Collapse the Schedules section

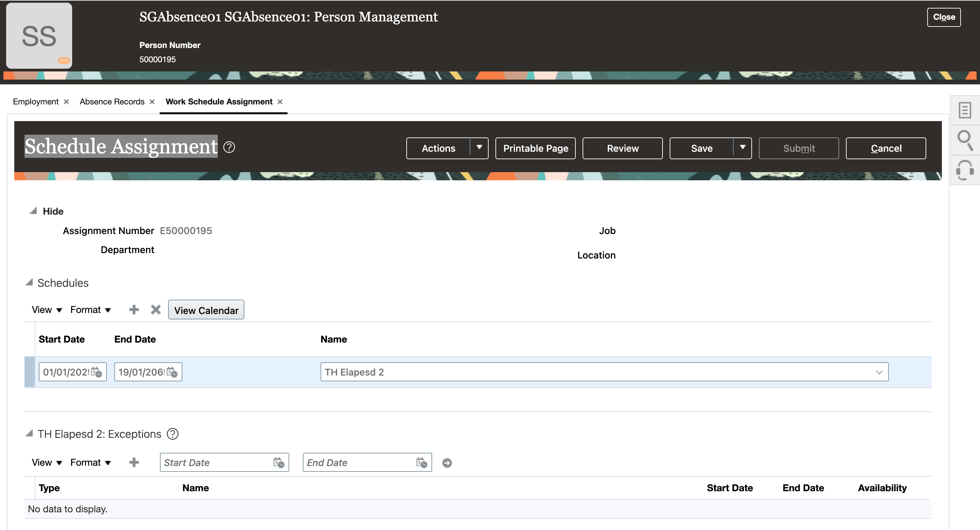(x=29, y=282)
